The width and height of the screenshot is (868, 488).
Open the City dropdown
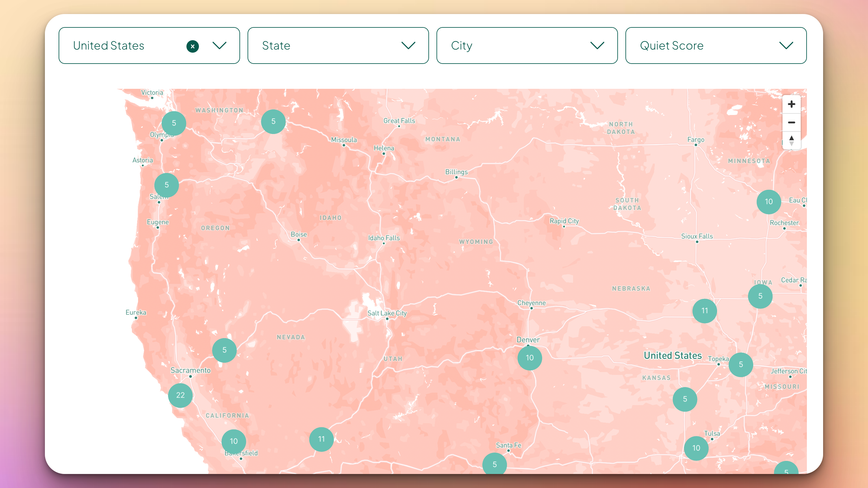(x=527, y=45)
